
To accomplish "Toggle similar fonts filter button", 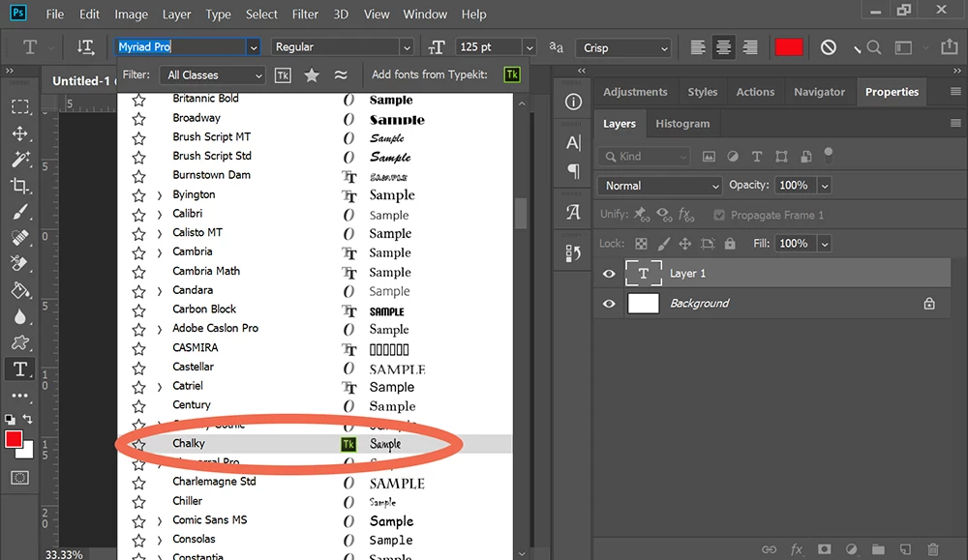I will pos(340,75).
